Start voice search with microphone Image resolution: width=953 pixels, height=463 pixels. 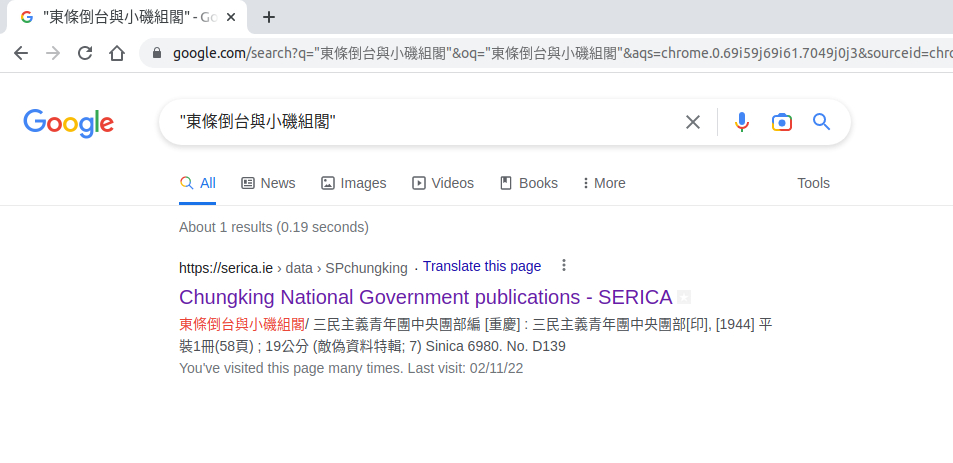coord(741,122)
